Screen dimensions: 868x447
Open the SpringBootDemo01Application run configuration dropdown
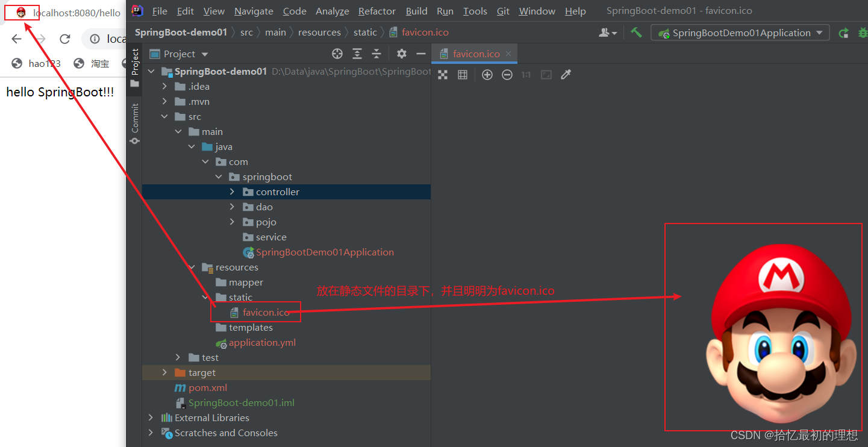740,33
